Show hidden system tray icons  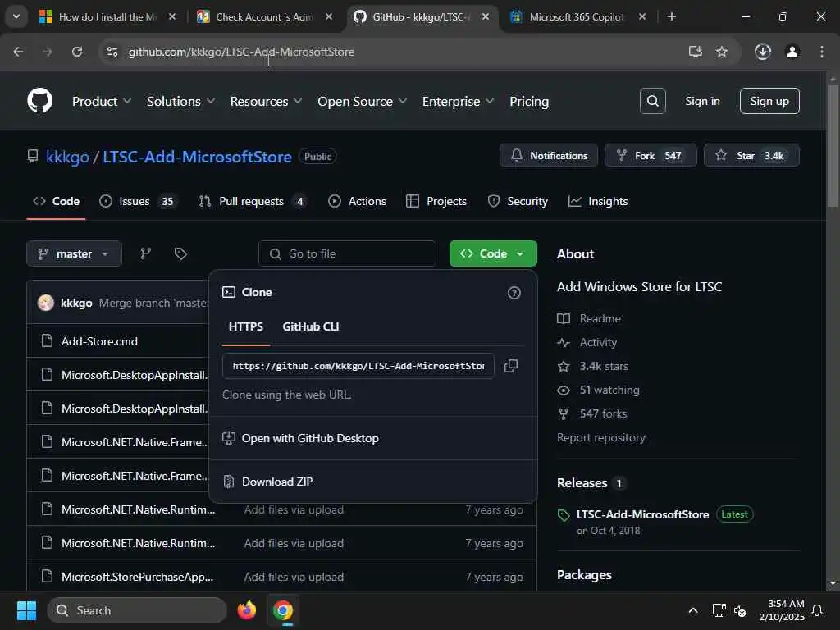692,610
